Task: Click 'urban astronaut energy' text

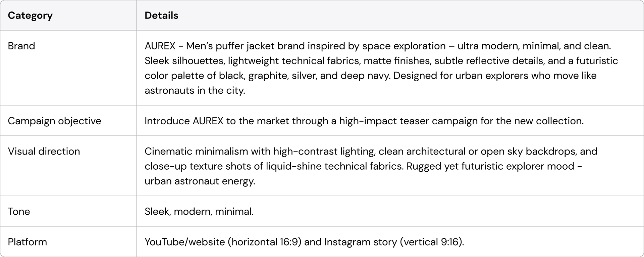Action: point(200,181)
